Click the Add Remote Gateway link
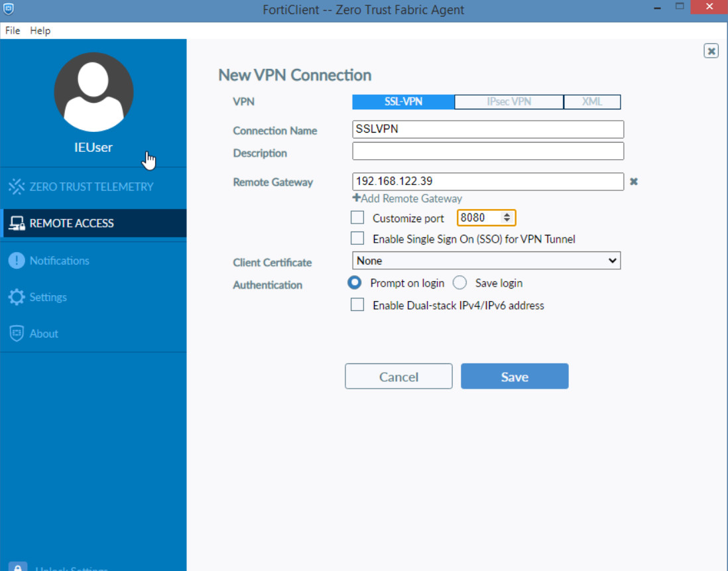Screen dimensions: 728x571 [x=411, y=198]
